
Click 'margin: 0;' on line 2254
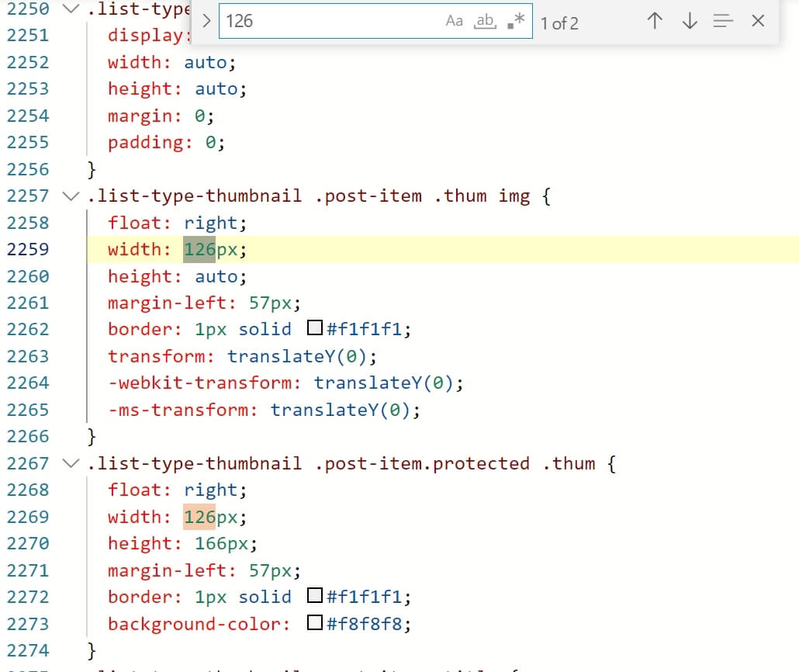click(161, 116)
